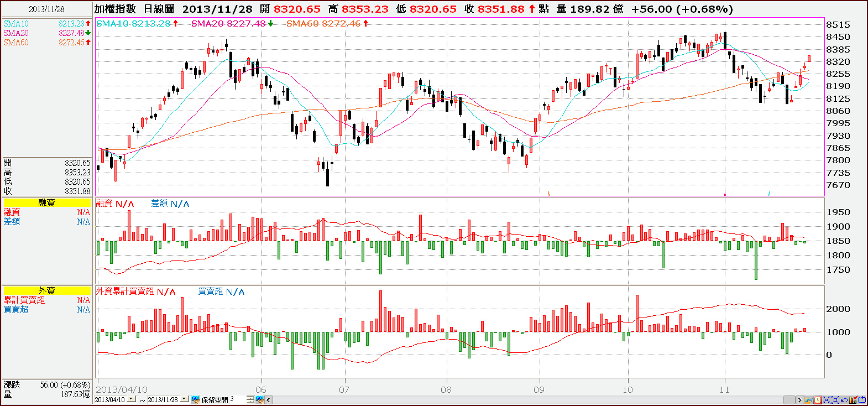
Task: Click the 保留空間 spinner control
Action: point(250,399)
